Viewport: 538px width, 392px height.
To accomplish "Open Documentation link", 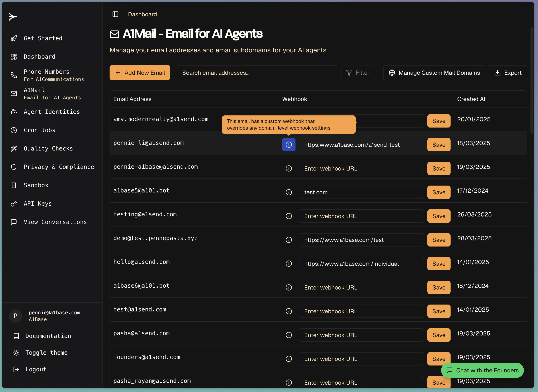I will coord(48,336).
